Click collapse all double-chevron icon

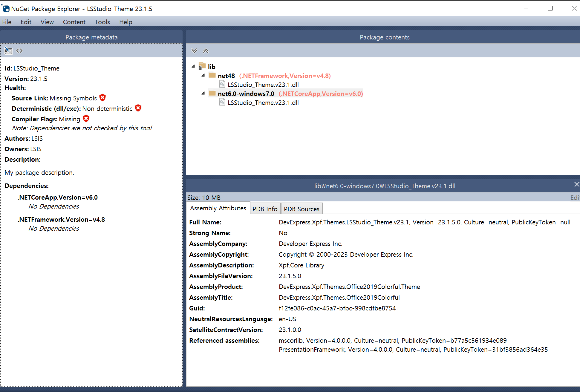coord(206,51)
